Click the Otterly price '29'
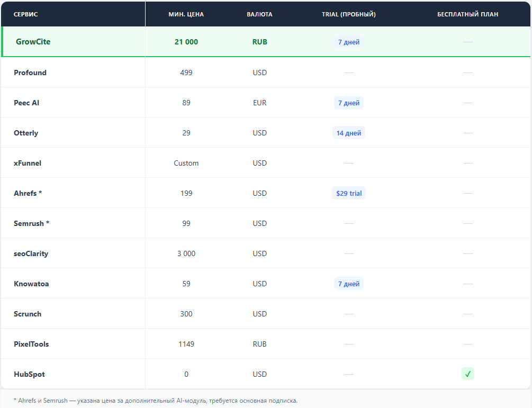The height and width of the screenshot is (408, 532). (186, 133)
